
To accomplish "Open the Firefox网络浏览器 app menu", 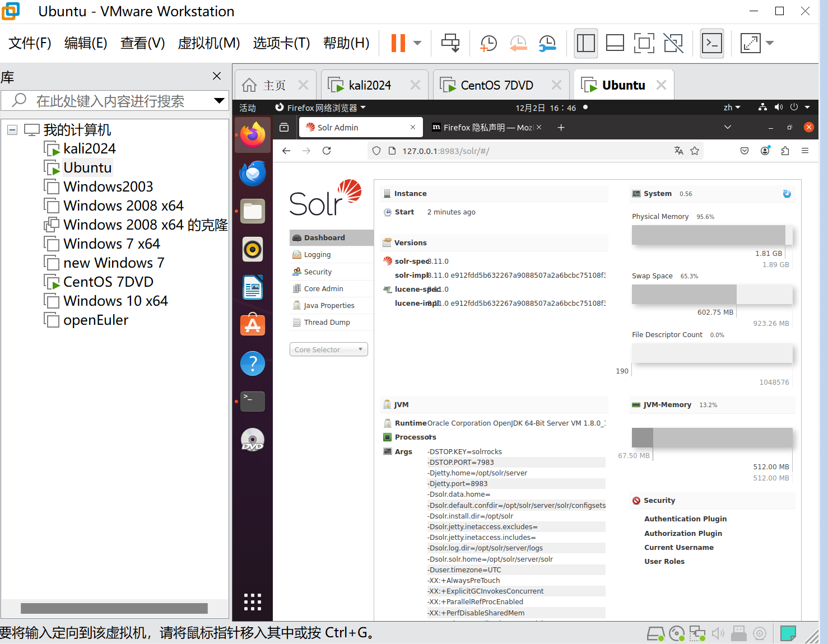I will coord(320,108).
